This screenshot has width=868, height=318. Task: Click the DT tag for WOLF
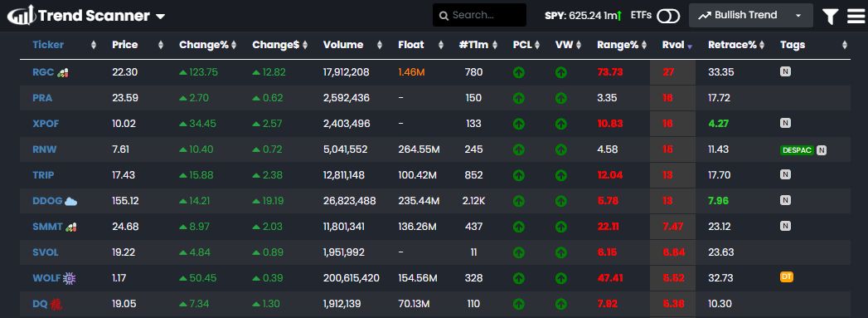pyautogui.click(x=787, y=276)
